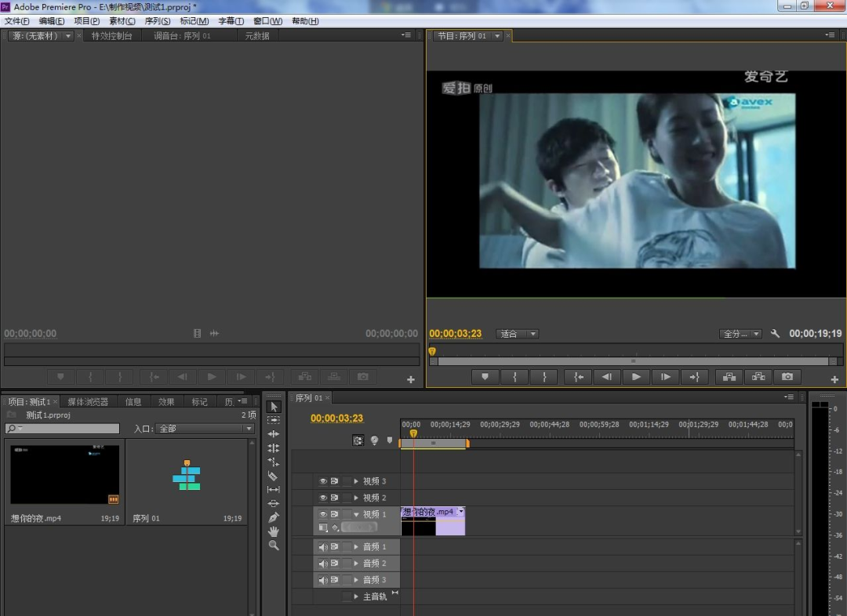The width and height of the screenshot is (847, 616).
Task: Click the Program monitor current timecode
Action: [456, 334]
